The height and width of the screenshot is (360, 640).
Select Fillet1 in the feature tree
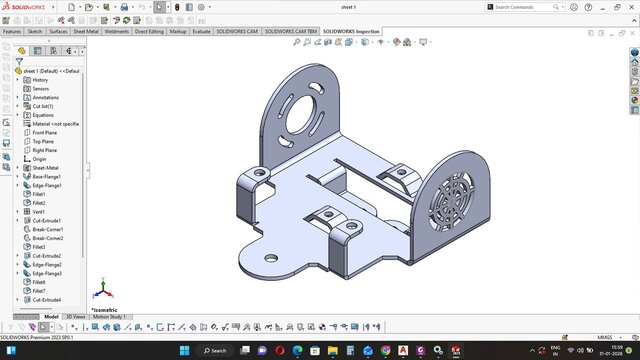tap(39, 194)
